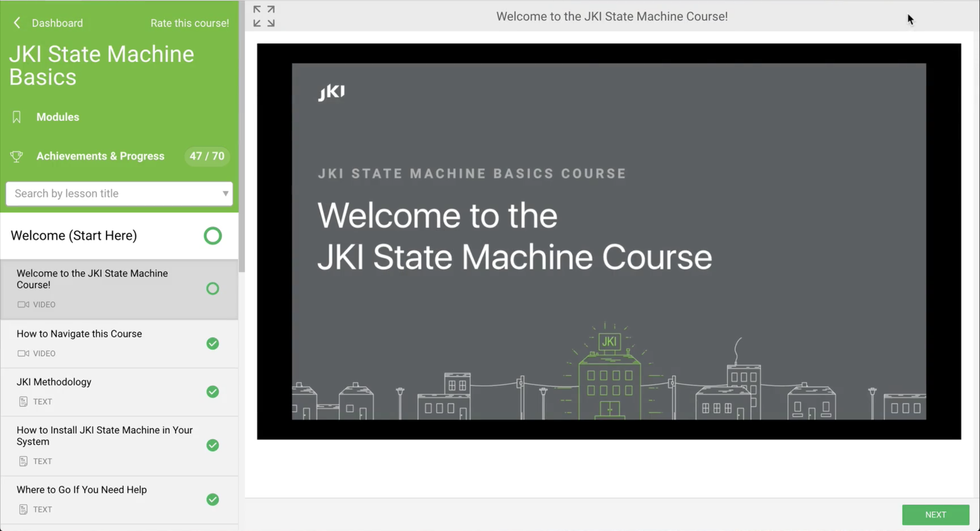980x531 pixels.
Task: Click the text icon for How to Install JKI State Machine
Action: tap(23, 461)
